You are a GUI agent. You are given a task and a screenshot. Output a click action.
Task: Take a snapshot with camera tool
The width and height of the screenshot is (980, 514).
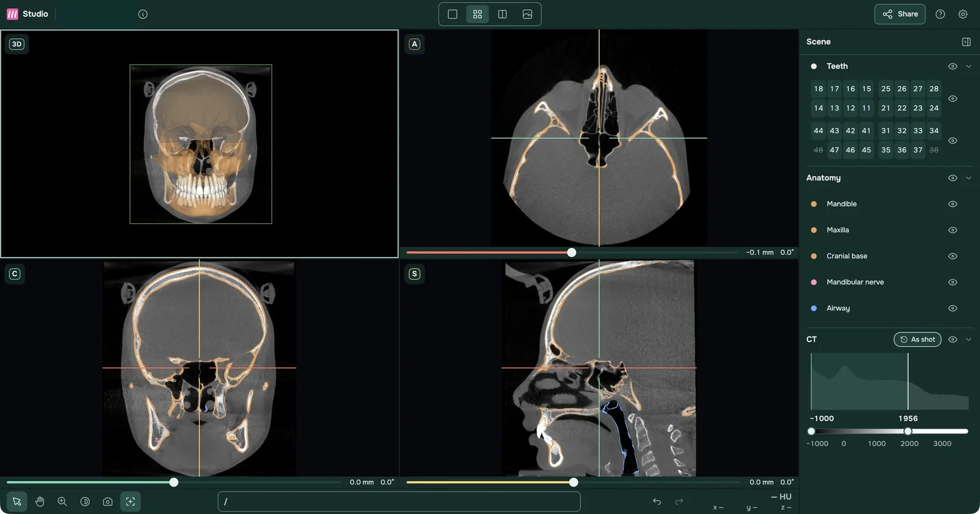[x=108, y=501]
